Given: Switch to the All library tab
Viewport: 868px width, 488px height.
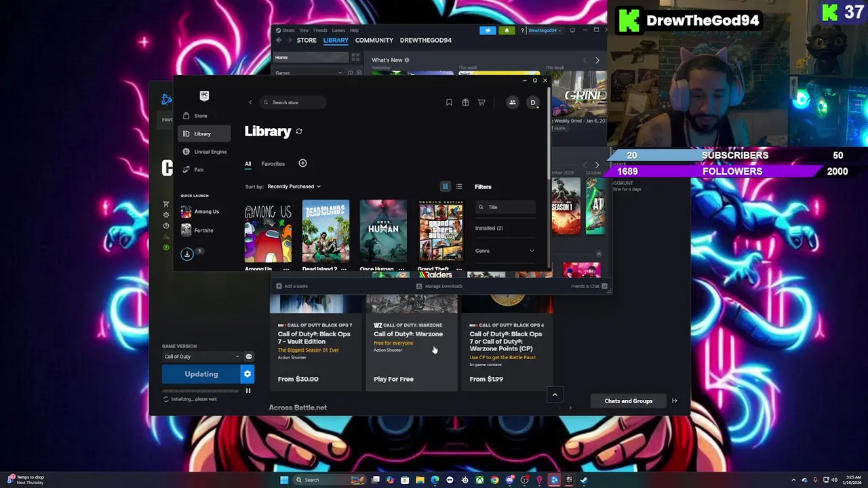Looking at the screenshot, I should pos(248,163).
